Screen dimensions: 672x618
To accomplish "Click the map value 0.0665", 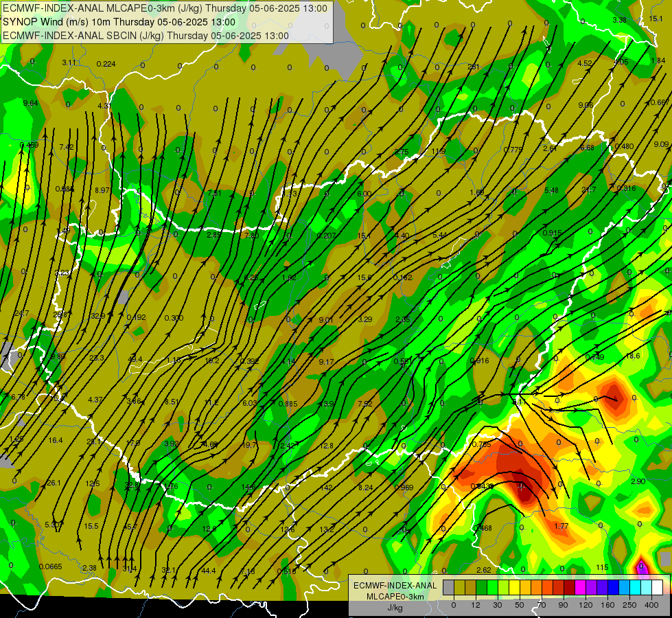I will (51, 566).
